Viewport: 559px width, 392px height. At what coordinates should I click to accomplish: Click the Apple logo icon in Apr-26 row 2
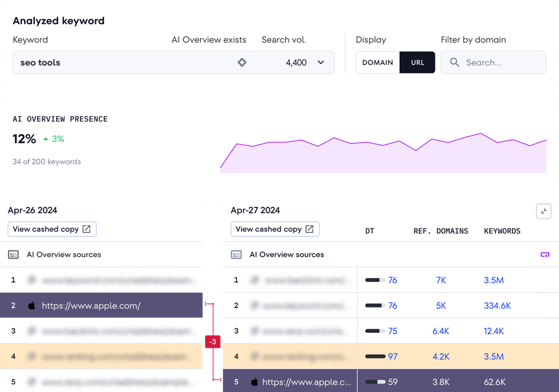(32, 306)
